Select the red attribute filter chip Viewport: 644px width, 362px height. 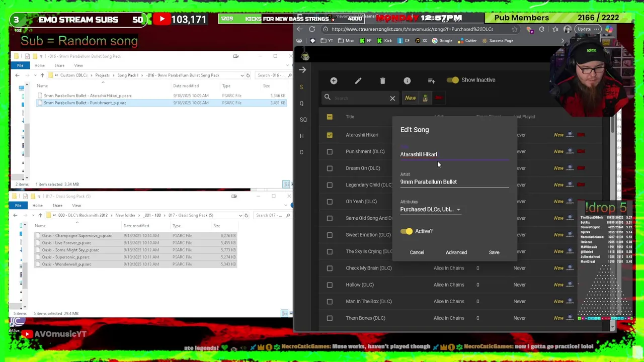439,98
